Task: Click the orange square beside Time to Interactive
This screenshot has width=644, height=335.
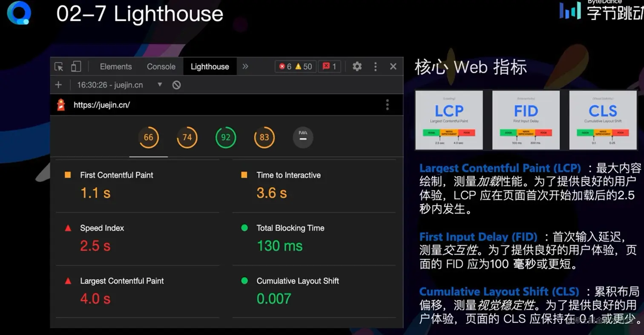Action: tap(244, 175)
